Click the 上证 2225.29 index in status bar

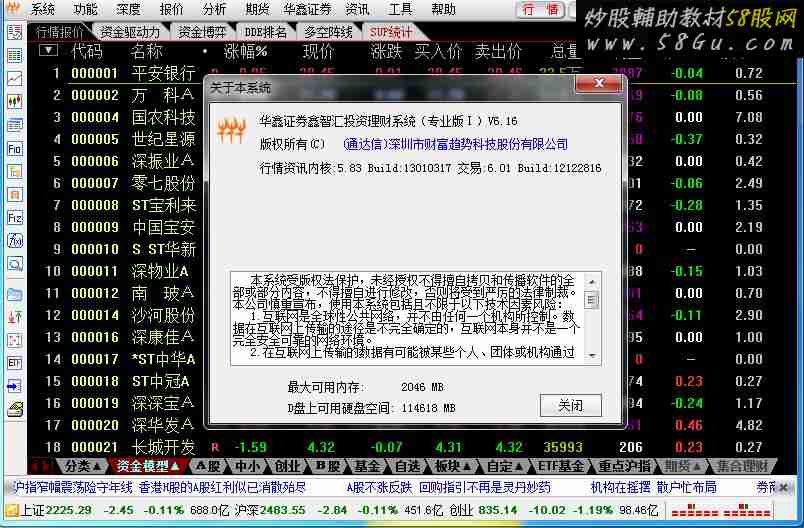(x=56, y=511)
